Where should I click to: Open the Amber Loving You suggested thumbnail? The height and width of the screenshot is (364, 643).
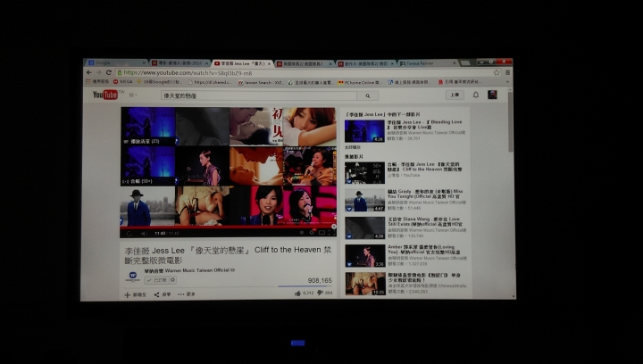point(364,256)
